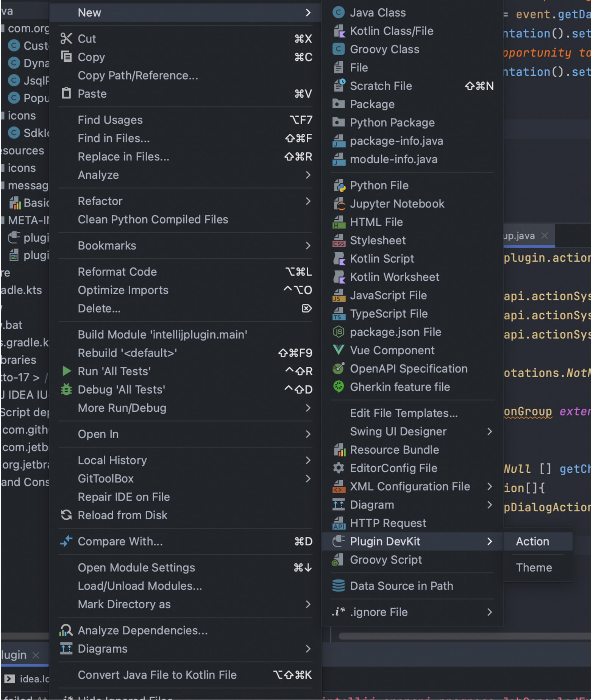
Task: Select Compare With... menu entry
Action: point(186,542)
